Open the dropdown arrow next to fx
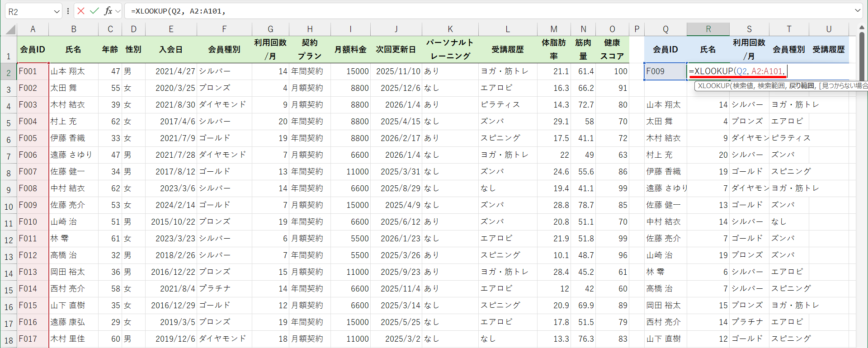The height and width of the screenshot is (348, 868). click(118, 11)
